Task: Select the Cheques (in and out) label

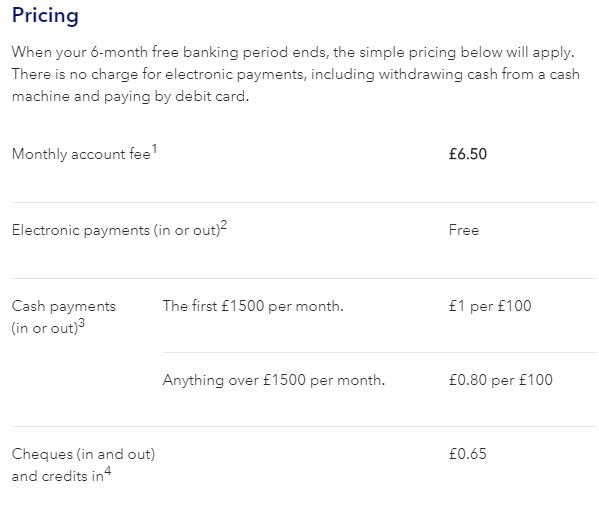Action: 83,454
